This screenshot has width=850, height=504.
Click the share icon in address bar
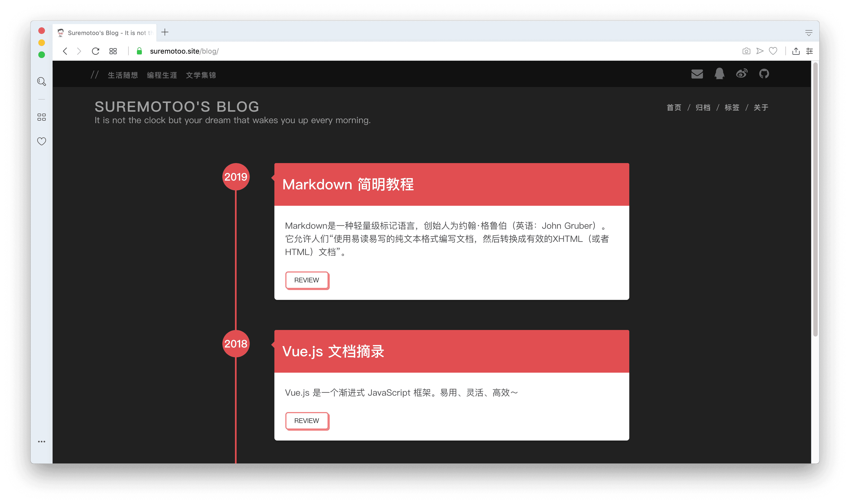tap(796, 51)
